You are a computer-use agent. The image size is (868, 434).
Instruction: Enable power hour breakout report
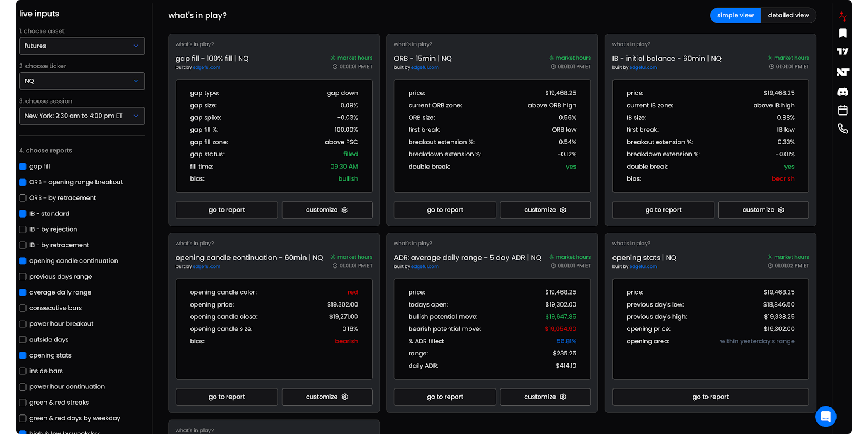[23, 324]
